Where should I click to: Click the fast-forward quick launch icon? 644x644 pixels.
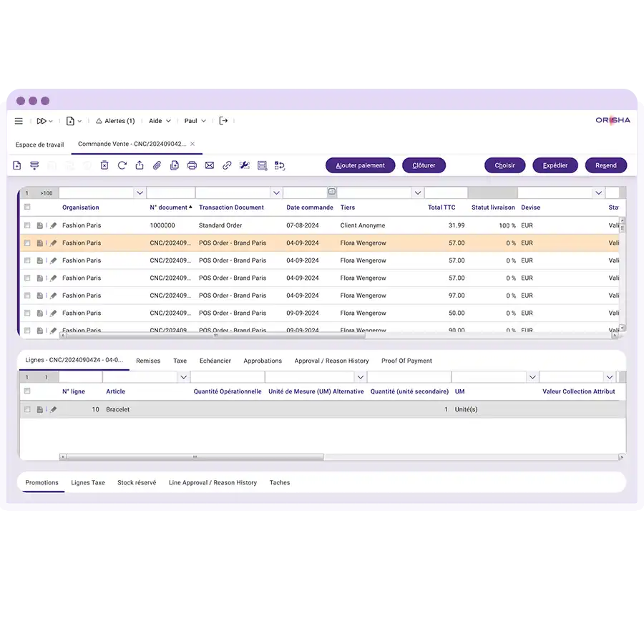(42, 121)
